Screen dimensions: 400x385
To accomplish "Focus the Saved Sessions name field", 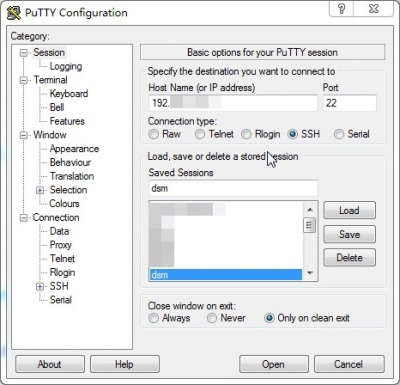I will pyautogui.click(x=233, y=189).
